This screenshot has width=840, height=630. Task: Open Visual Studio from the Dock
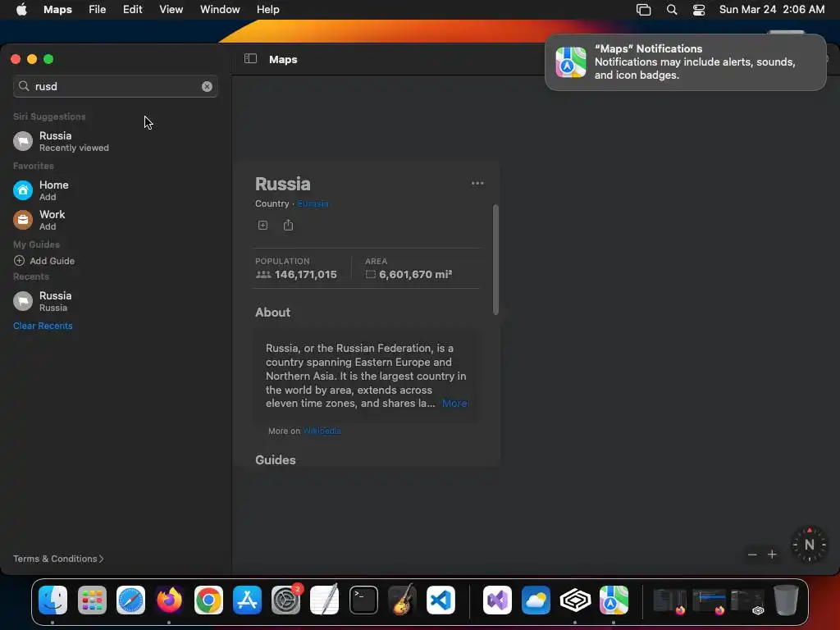497,600
